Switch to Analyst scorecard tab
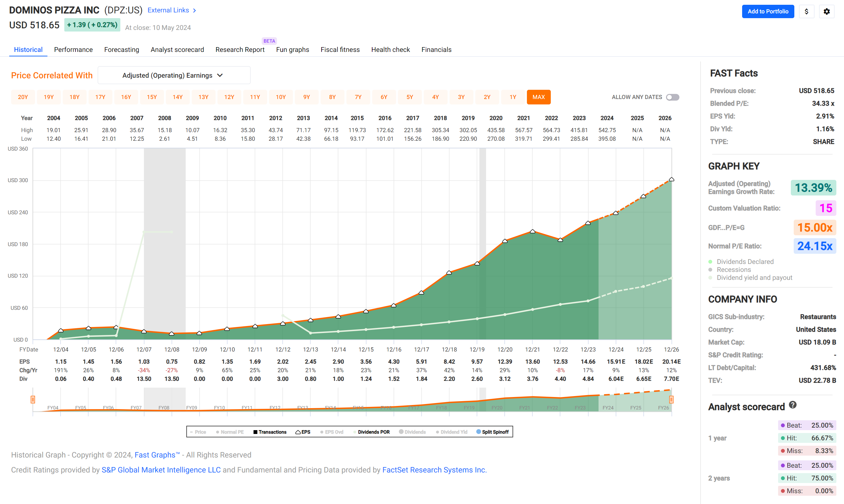The image size is (844, 504). (177, 50)
